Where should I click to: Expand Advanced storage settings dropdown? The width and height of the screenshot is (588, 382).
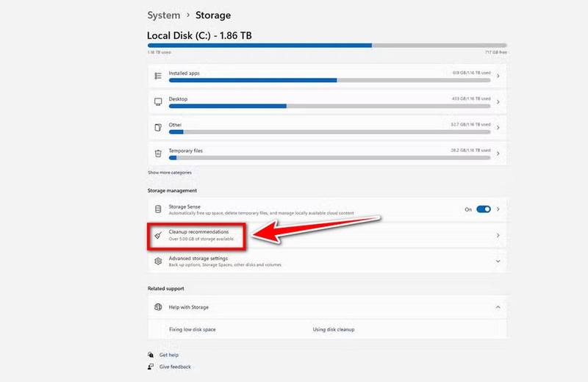pyautogui.click(x=498, y=261)
